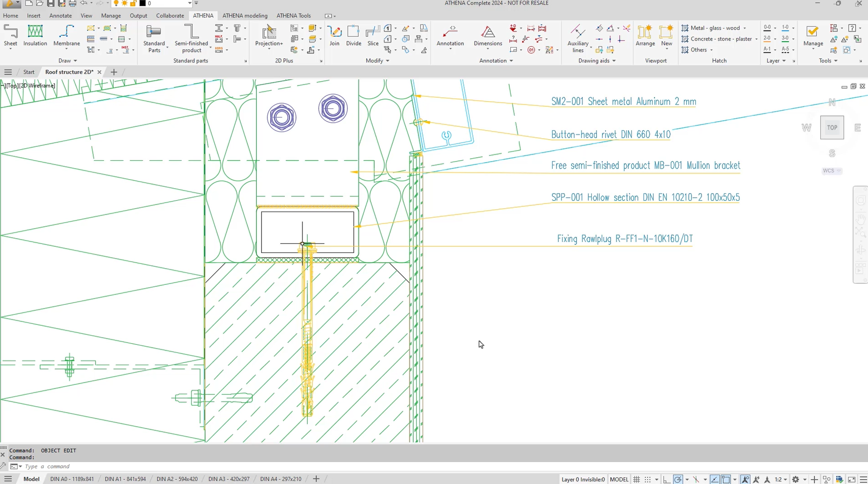The image size is (868, 484).
Task: Switch to ATHENA Tools tab
Action: 293,16
